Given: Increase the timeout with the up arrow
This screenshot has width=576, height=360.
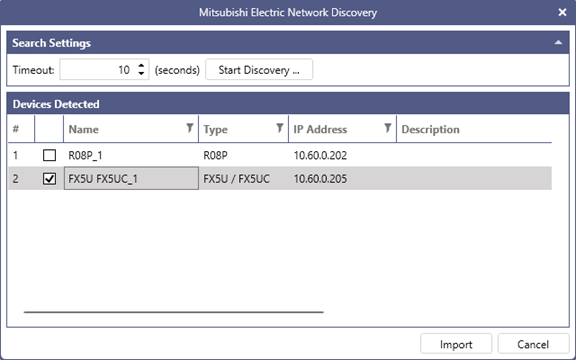Looking at the screenshot, I should 141,66.
